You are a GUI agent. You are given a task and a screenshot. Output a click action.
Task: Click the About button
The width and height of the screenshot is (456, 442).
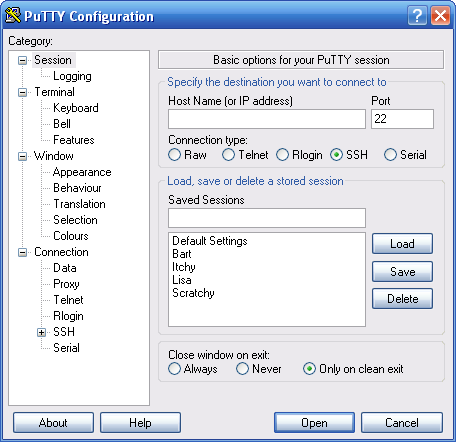pyautogui.click(x=53, y=423)
